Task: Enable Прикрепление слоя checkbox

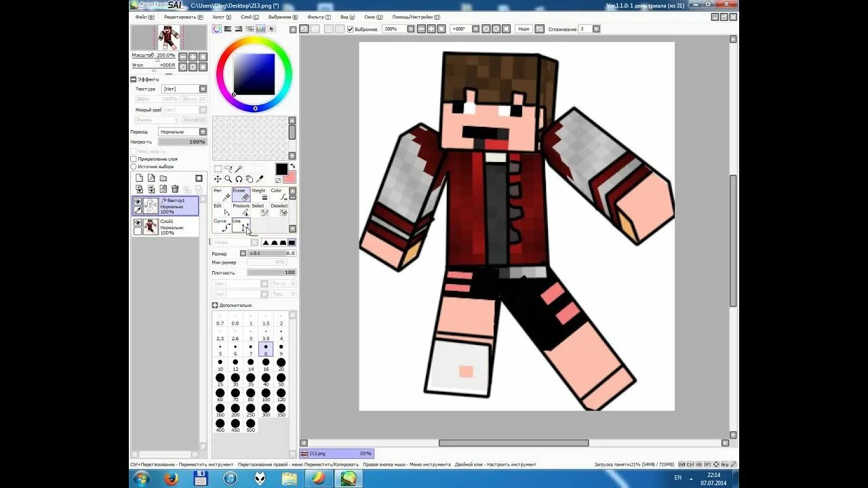Action: (x=134, y=159)
